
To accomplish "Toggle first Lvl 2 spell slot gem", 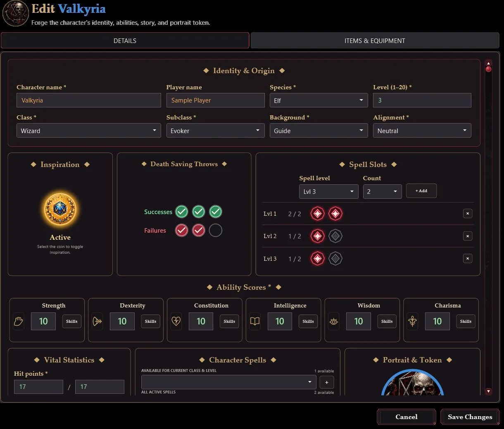I will click(318, 236).
